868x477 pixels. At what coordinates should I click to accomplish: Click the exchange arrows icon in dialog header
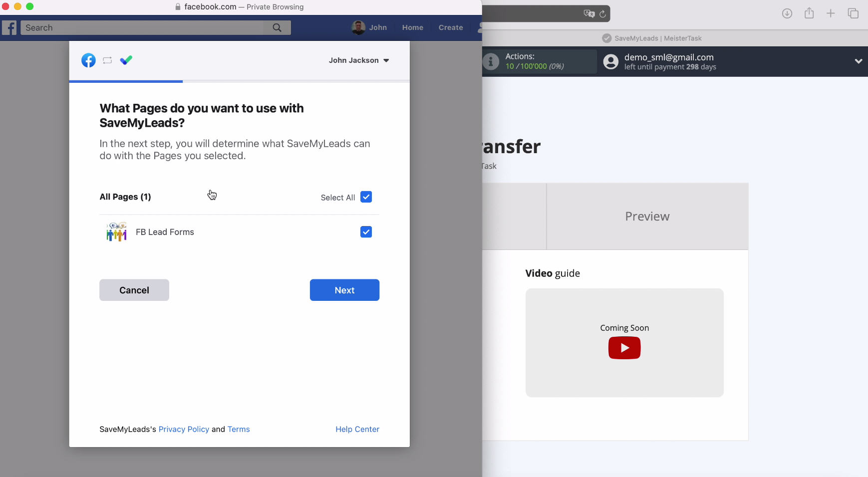(x=107, y=60)
